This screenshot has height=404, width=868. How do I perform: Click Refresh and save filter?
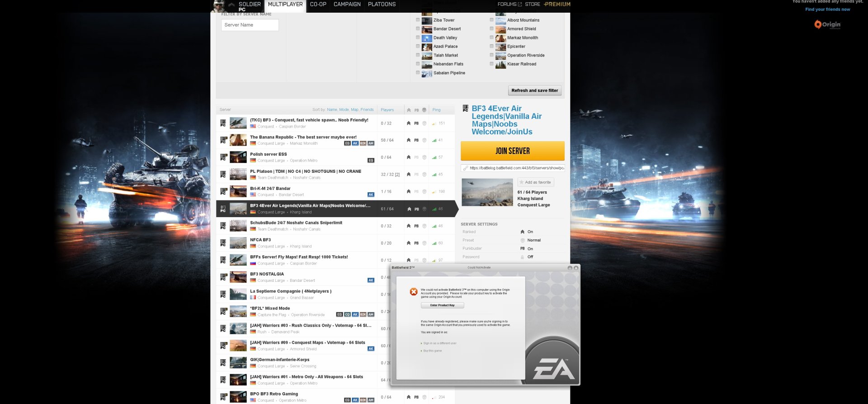coord(535,90)
